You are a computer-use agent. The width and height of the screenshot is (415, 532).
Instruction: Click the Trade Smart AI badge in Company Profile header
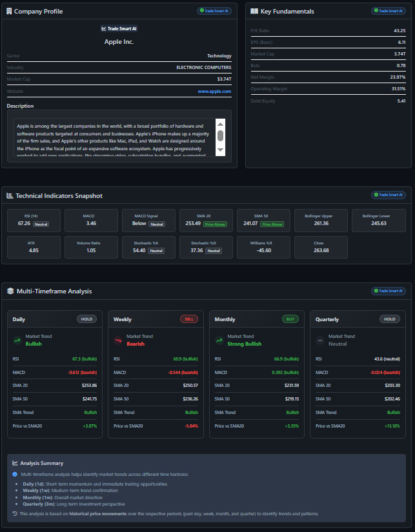click(x=214, y=11)
